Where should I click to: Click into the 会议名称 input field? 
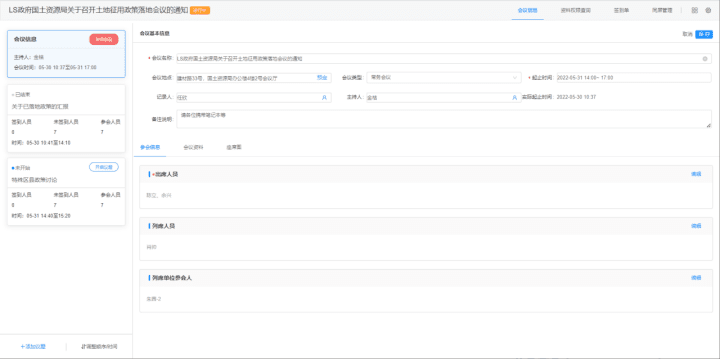pyautogui.click(x=443, y=59)
